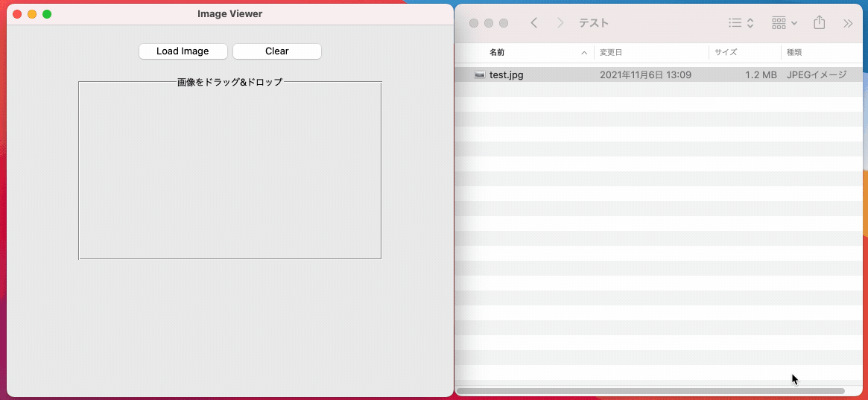Sort by 種類 column header
The image size is (868, 400).
click(793, 53)
